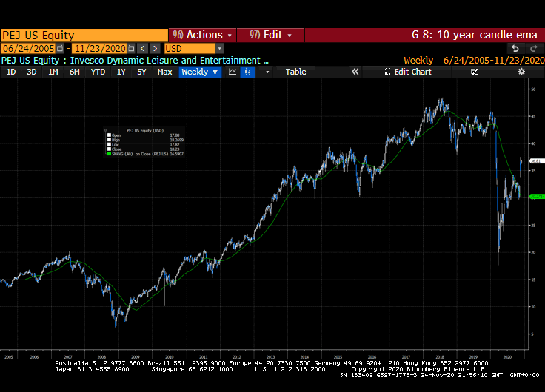This screenshot has height=392, width=545.
Task: Switch to the Table view
Action: (x=295, y=72)
